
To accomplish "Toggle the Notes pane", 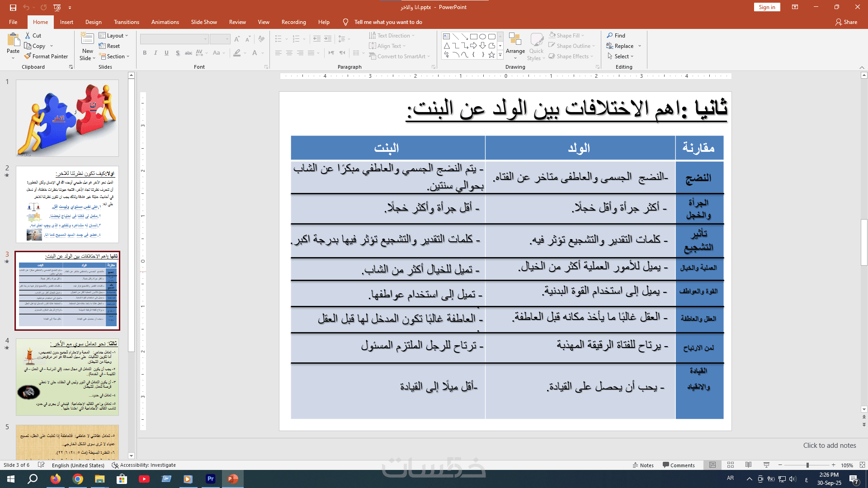I will click(643, 465).
